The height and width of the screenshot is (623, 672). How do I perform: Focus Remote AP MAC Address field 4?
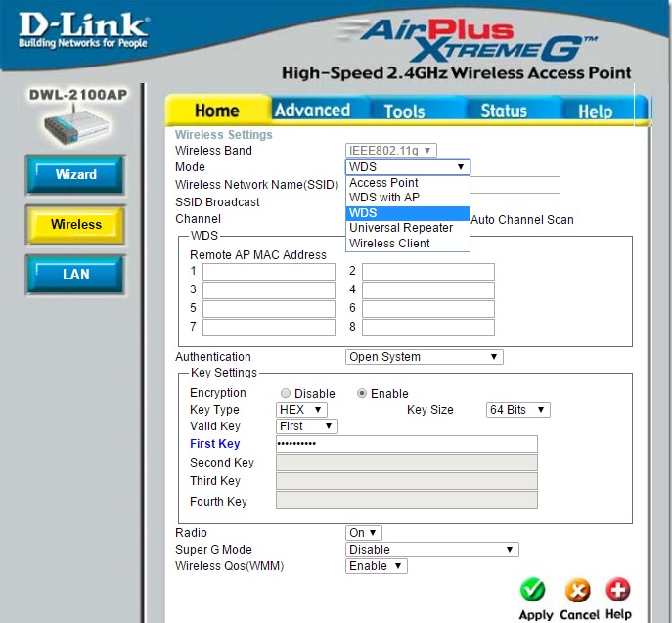point(428,290)
